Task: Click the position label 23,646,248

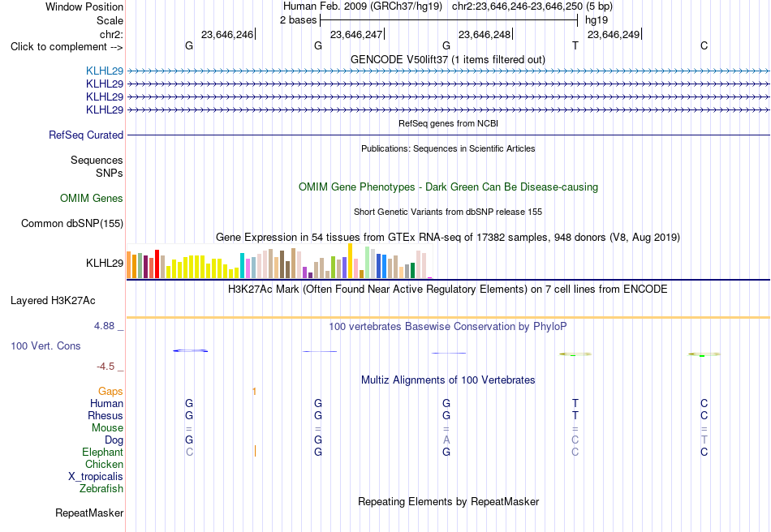Action: coord(485,34)
